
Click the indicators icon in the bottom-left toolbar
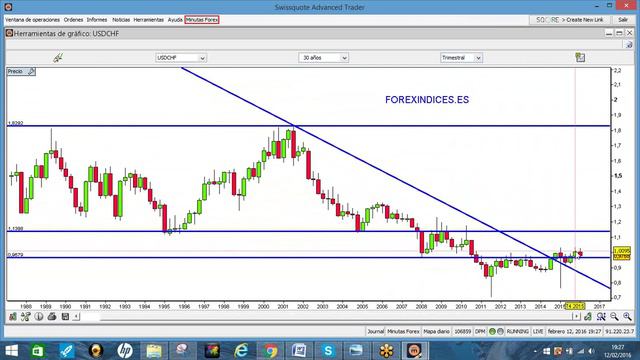(x=13, y=316)
